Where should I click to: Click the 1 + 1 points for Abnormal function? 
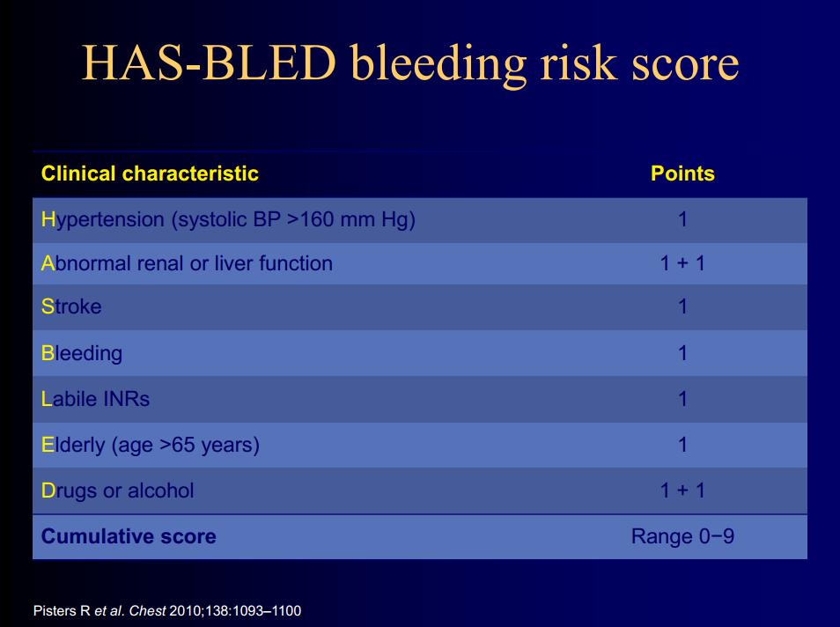(x=682, y=263)
